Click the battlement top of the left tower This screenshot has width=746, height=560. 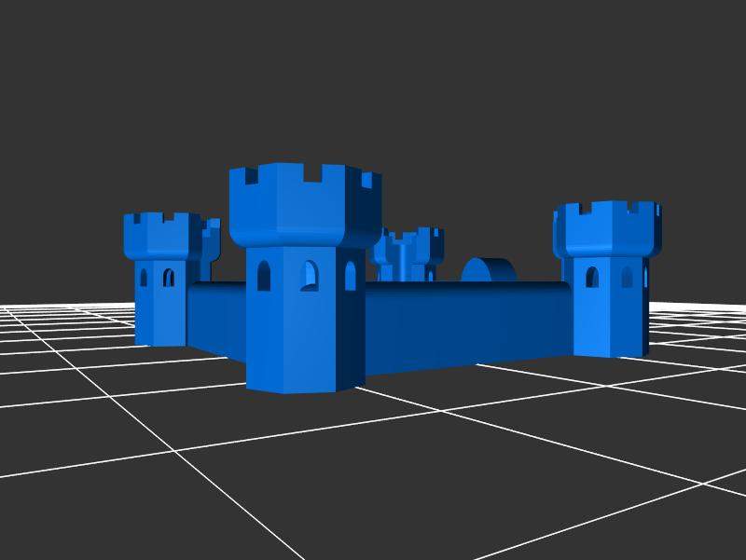tap(165, 236)
